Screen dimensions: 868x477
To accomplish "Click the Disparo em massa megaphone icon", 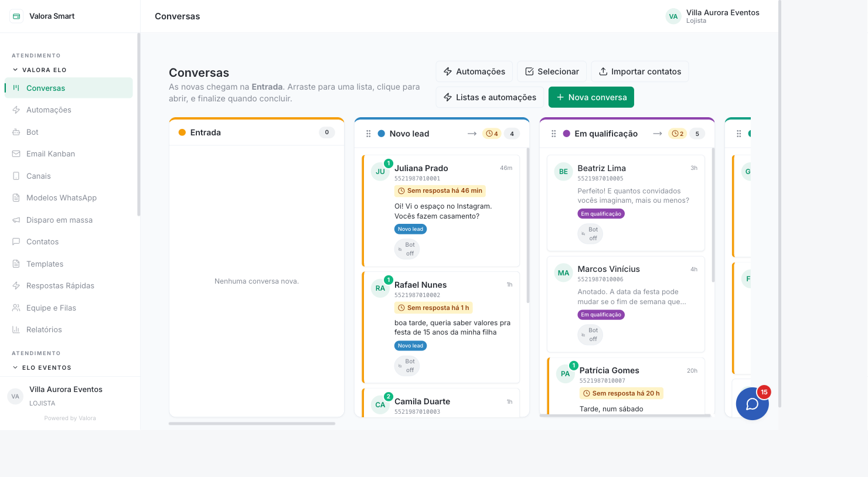I will pyautogui.click(x=16, y=220).
